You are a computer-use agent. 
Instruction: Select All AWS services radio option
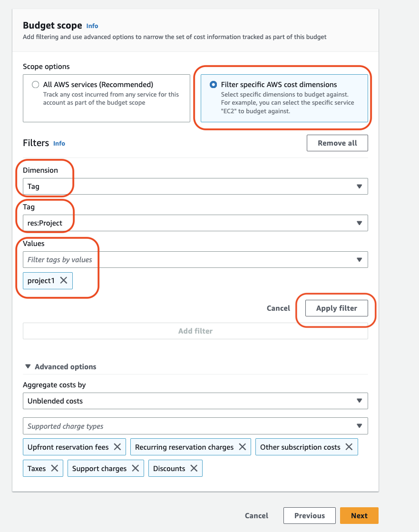[35, 85]
